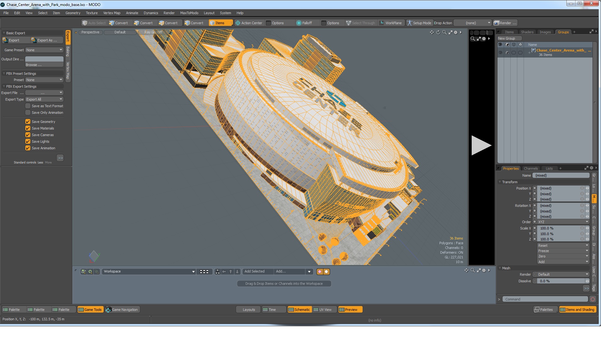The width and height of the screenshot is (601, 364).
Task: Toggle Save as Text Format checkbox
Action: [x=28, y=106]
